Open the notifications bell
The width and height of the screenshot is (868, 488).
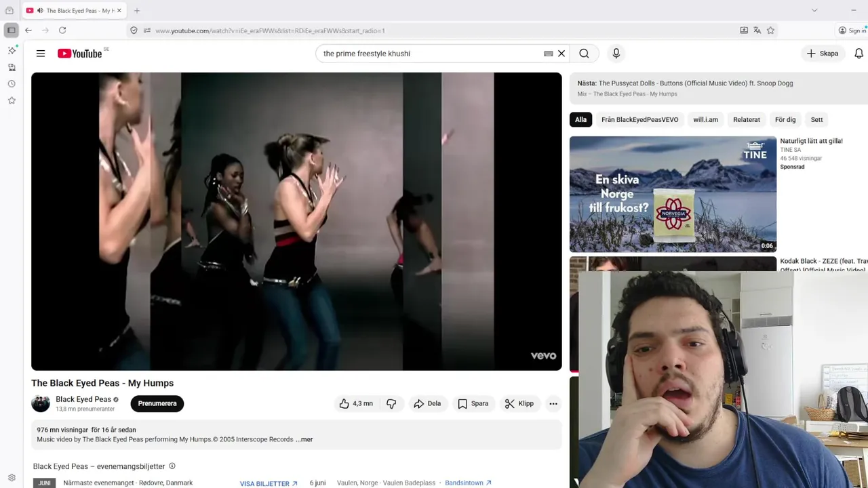(x=859, y=54)
